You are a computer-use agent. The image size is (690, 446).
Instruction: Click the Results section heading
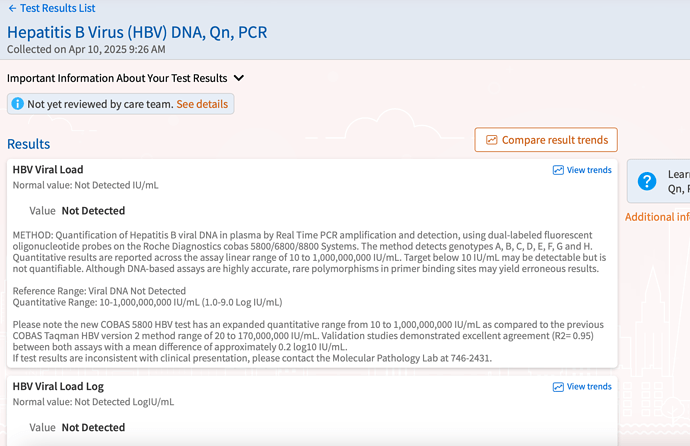pyautogui.click(x=29, y=144)
